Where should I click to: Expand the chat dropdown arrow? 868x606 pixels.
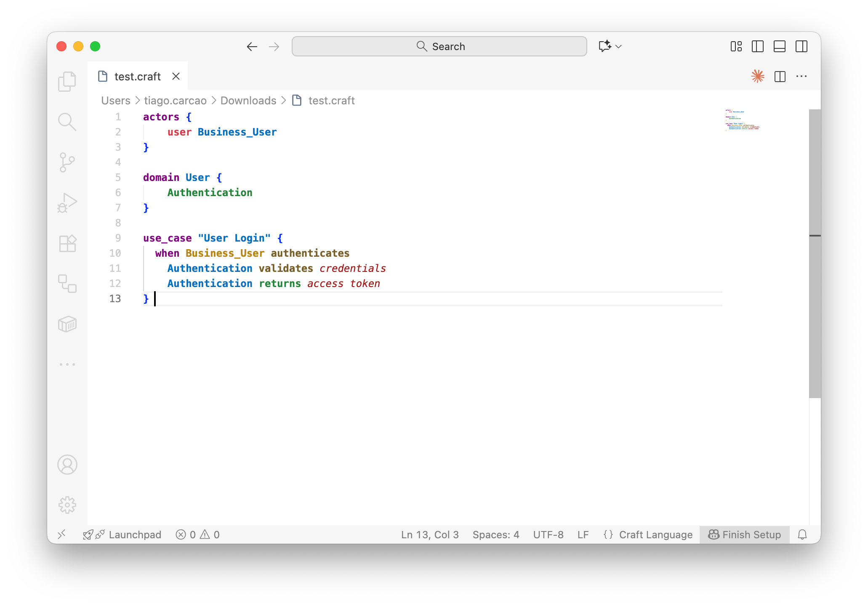click(618, 47)
